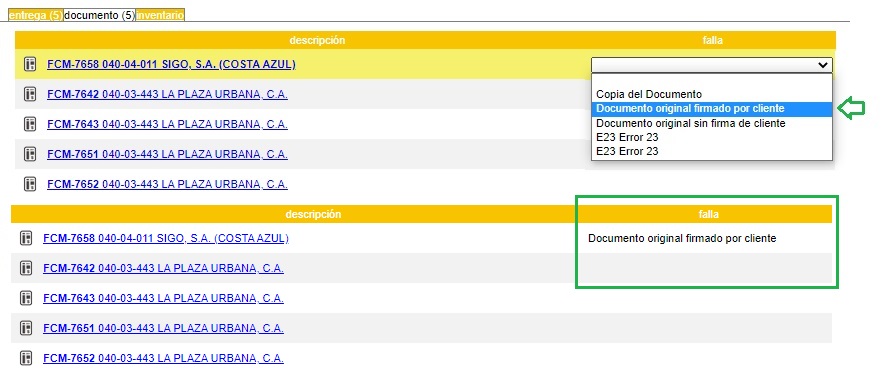This screenshot has width=886, height=390.
Task: Click the document icon beside FCM-7643 in upper table
Action: point(31,124)
